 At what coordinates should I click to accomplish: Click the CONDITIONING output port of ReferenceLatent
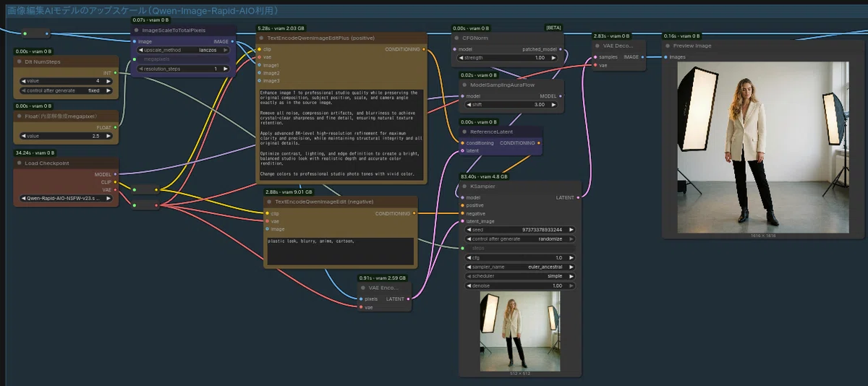click(x=538, y=143)
